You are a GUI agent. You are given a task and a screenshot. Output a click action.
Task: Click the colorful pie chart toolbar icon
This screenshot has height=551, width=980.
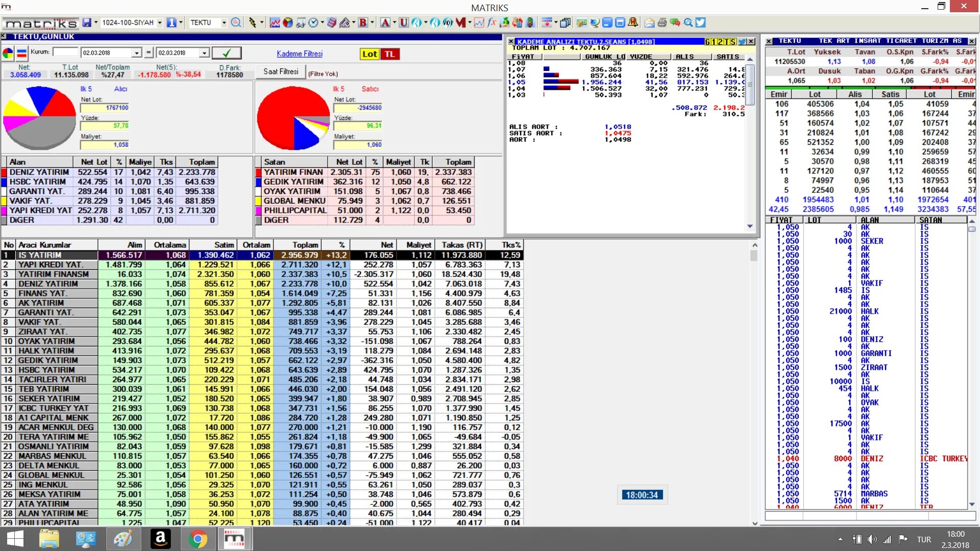(x=288, y=22)
